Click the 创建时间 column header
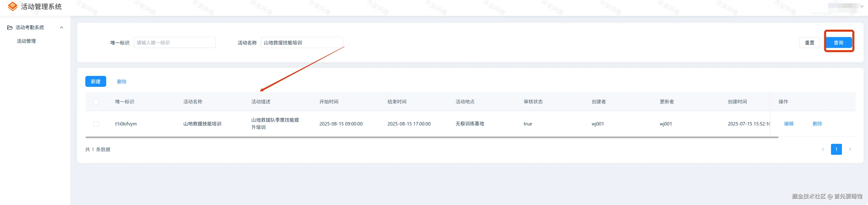The image size is (868, 205). [x=737, y=102]
